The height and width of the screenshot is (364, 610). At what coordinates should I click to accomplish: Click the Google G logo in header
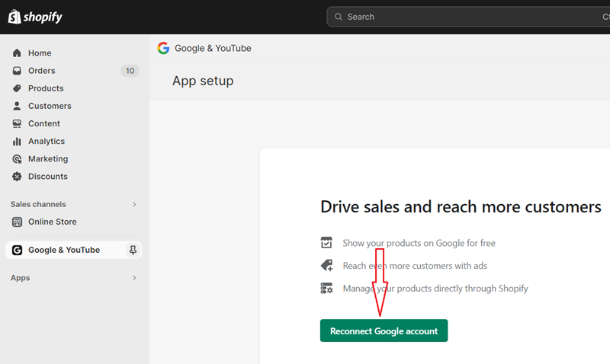click(163, 48)
